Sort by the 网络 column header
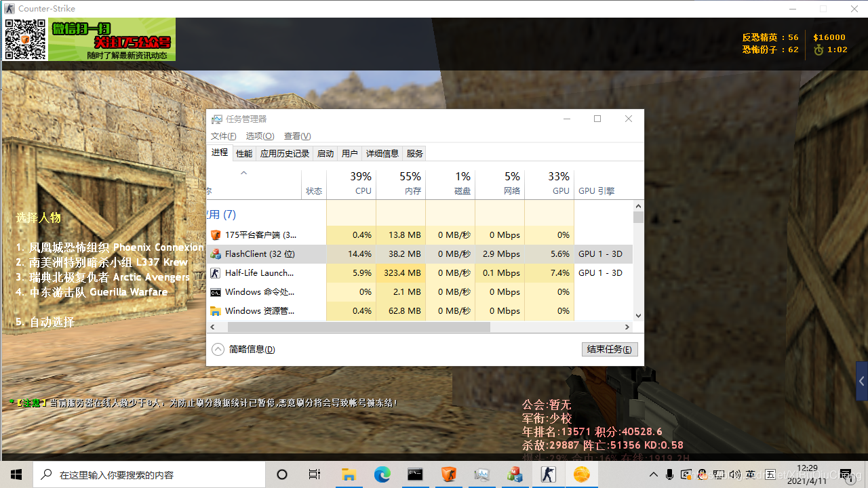This screenshot has width=868, height=488. [x=500, y=184]
